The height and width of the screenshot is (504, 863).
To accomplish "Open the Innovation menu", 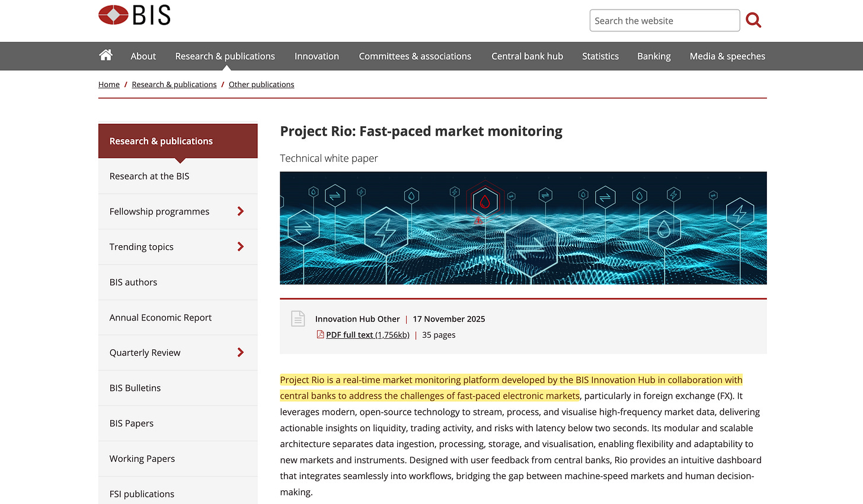I will [317, 56].
